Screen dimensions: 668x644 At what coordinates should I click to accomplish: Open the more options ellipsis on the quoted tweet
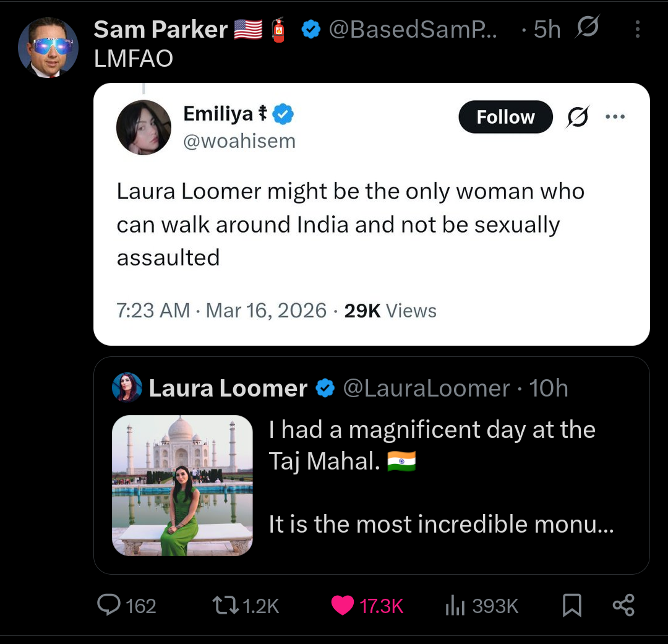click(615, 116)
